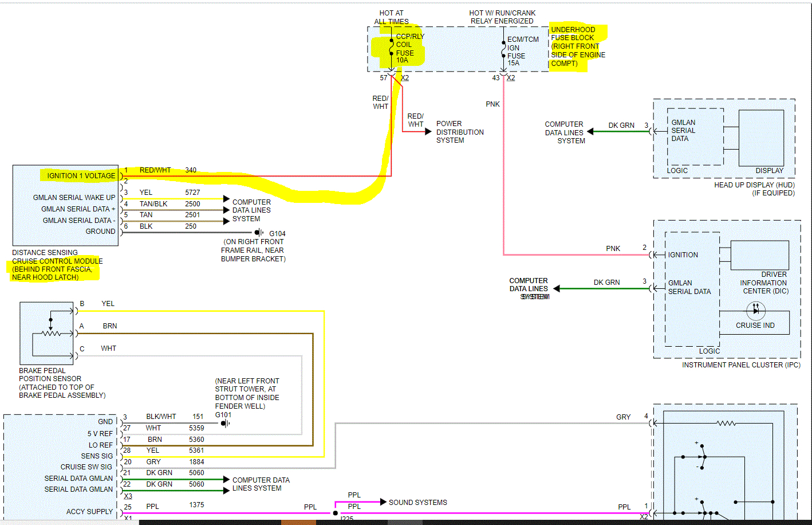Click the 'GMLAN SERIAL DATA -' pin label

tap(79, 221)
